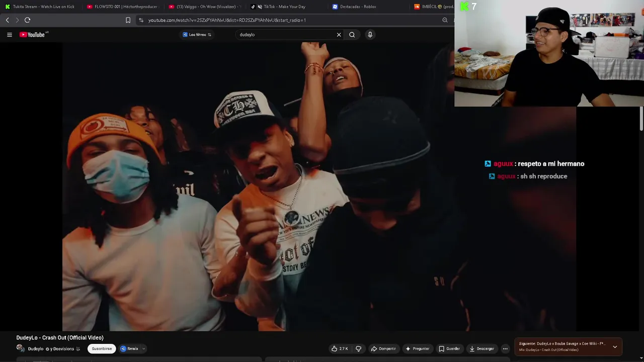Click the muted speaker icon on TikTok tab
Viewport: 644px width, 362px height.
click(x=260, y=7)
